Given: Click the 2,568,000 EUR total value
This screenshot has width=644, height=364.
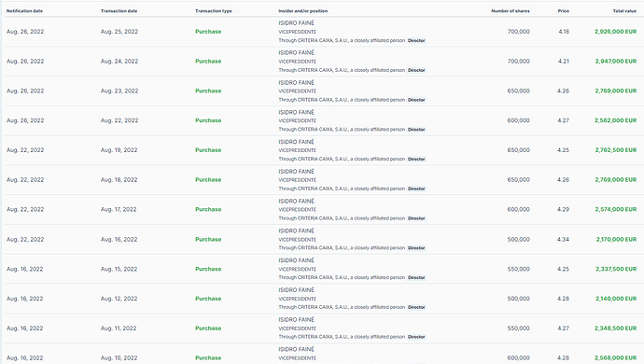Looking at the screenshot, I should [616, 357].
